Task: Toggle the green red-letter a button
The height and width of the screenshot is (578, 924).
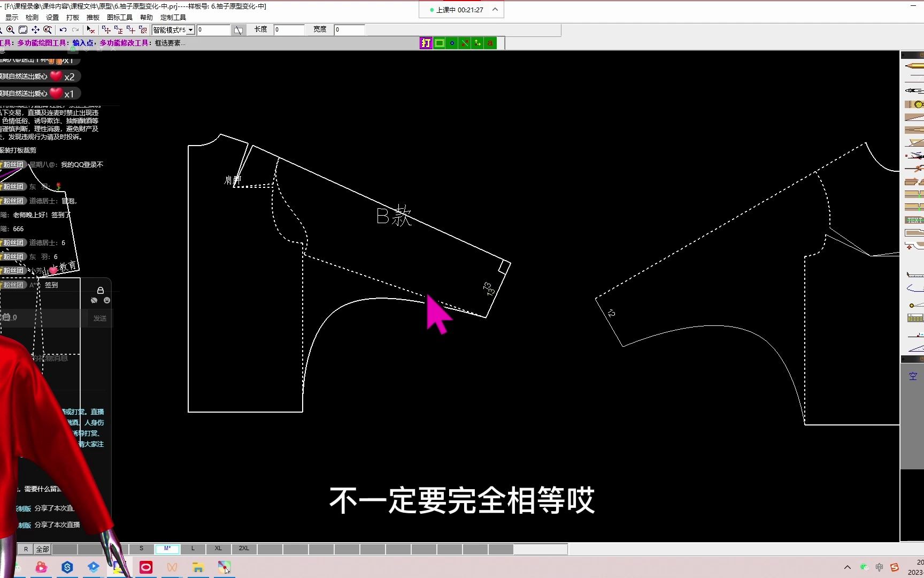Action: [x=490, y=43]
